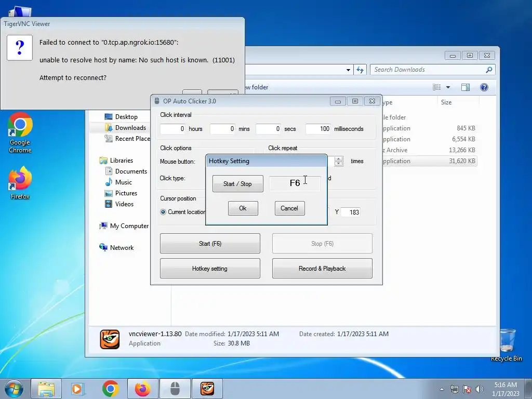Select Downloads in the Explorer sidebar
Viewport: 532px width, 399px height.
(x=126, y=128)
